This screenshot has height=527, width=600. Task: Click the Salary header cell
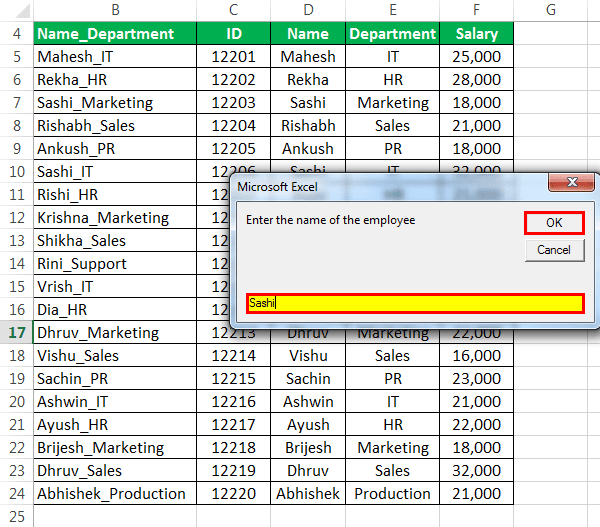click(476, 33)
